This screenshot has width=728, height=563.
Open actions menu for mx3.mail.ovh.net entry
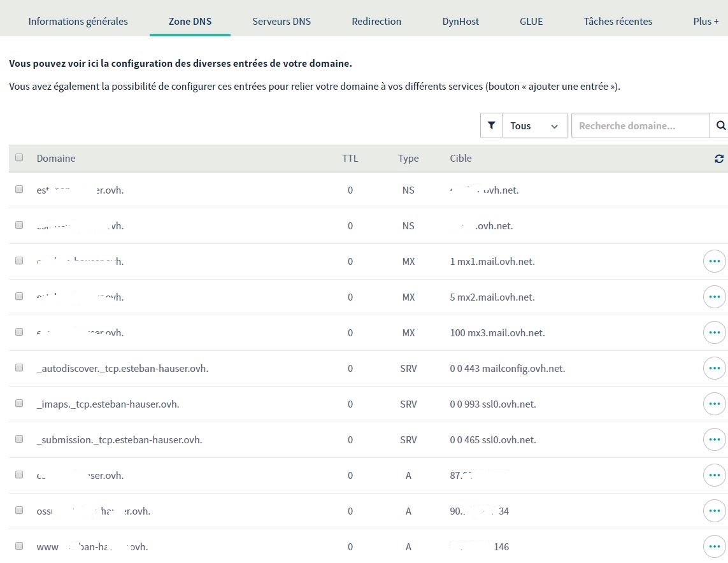point(714,332)
